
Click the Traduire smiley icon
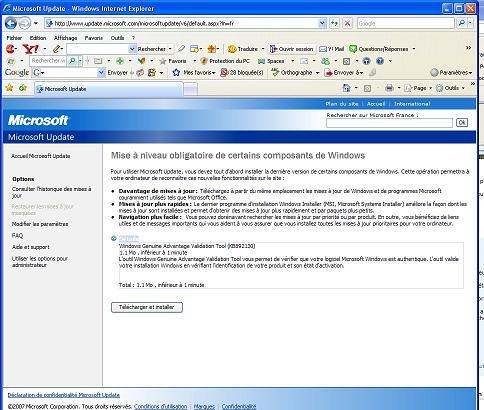232,49
